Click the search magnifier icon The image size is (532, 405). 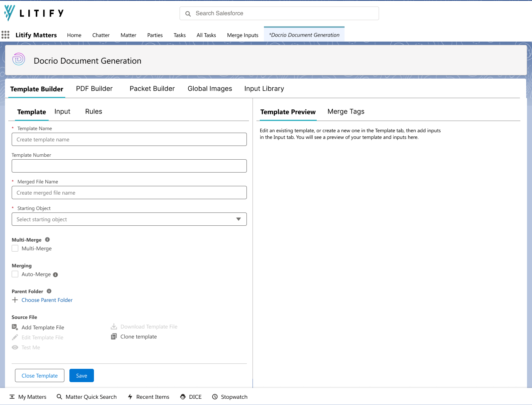click(188, 14)
